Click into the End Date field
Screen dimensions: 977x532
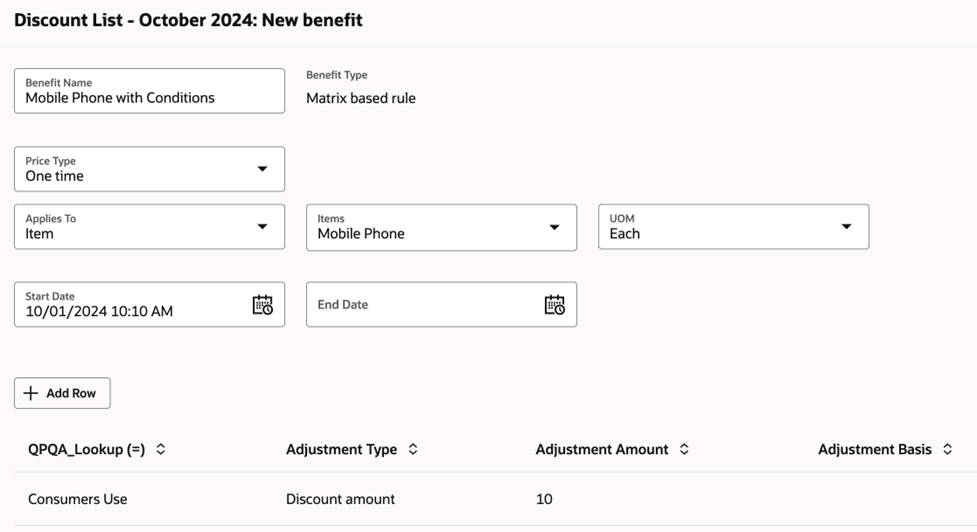point(420,305)
